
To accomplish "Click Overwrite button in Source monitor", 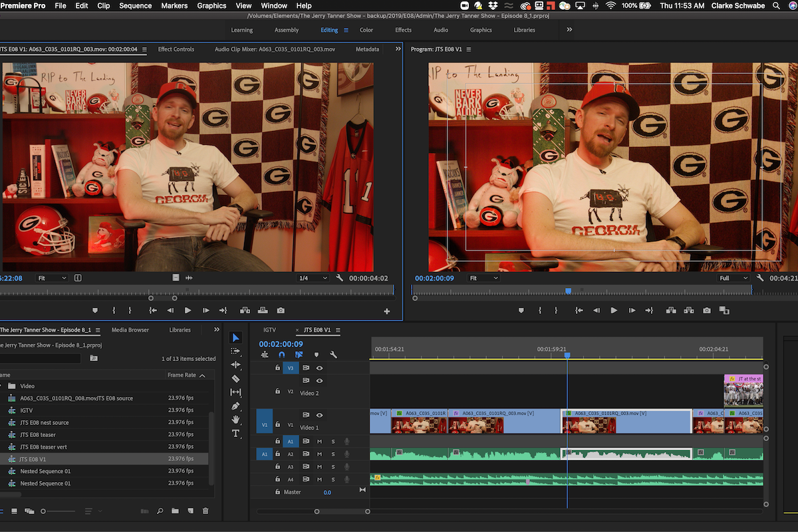I will [263, 311].
